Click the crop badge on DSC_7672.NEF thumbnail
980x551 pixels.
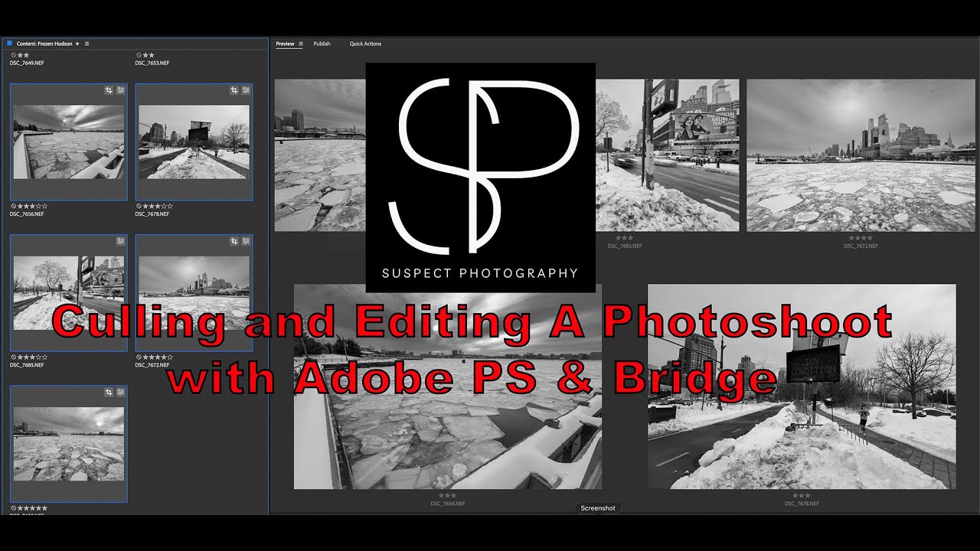[234, 241]
